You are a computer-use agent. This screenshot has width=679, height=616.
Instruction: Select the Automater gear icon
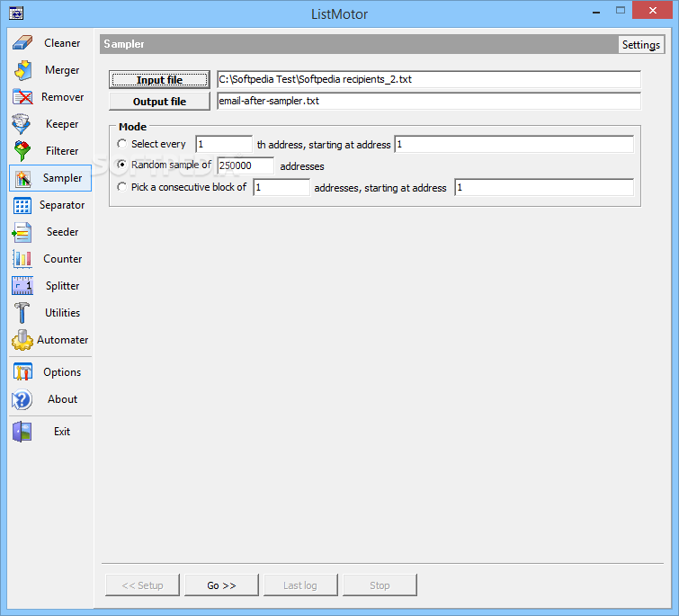(x=22, y=340)
